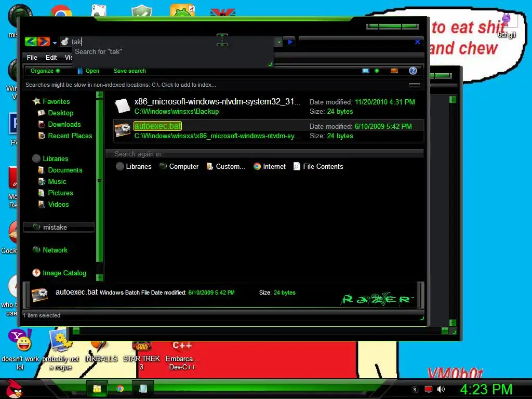
Task: Change the view with the views icon
Action: (x=365, y=71)
